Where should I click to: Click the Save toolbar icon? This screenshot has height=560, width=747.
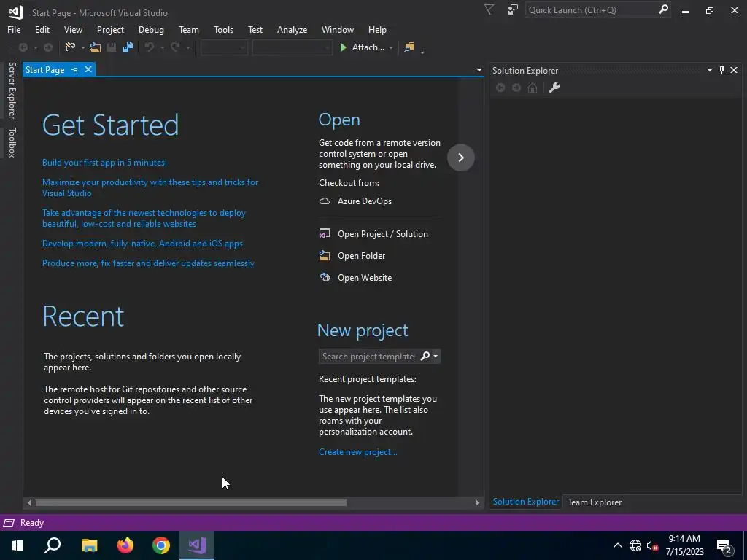tap(112, 47)
